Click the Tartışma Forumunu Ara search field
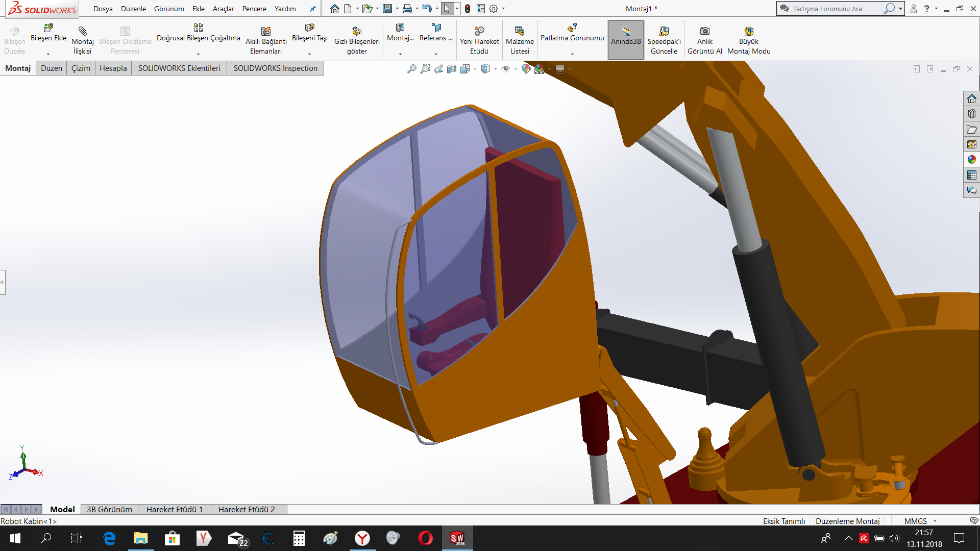Screen dimensions: 980x551 coord(837,9)
